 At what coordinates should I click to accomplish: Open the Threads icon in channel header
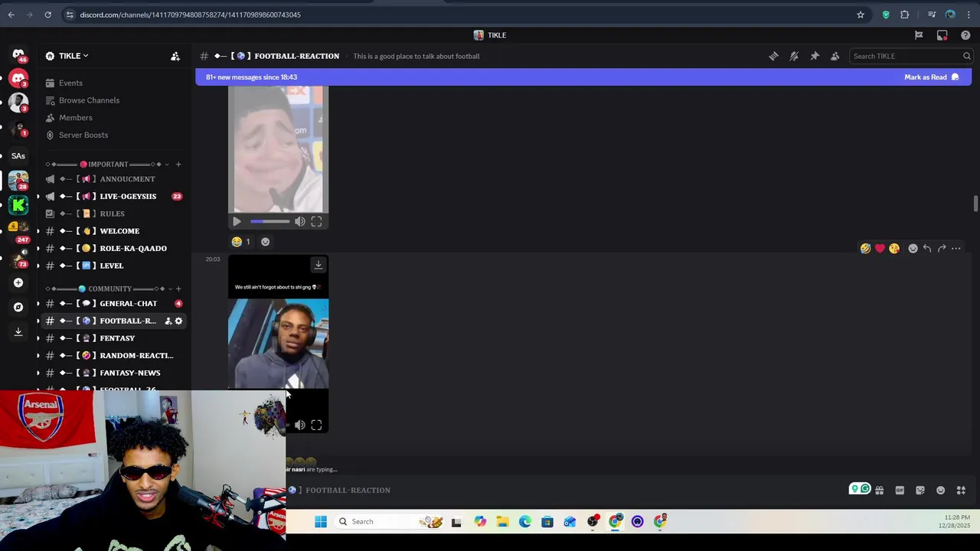773,56
